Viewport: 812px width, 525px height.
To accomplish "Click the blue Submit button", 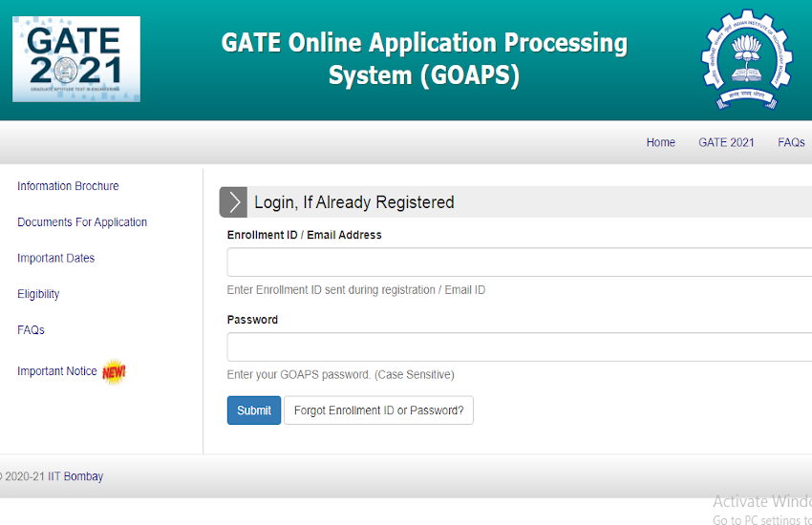I will tap(254, 410).
